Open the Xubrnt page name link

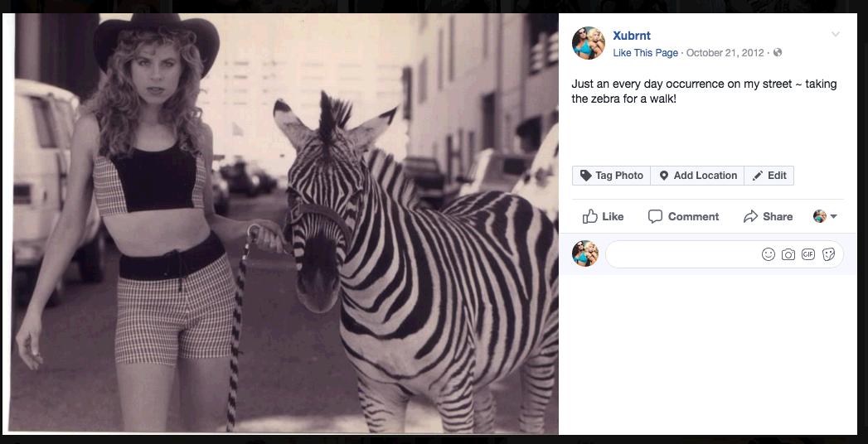[632, 36]
